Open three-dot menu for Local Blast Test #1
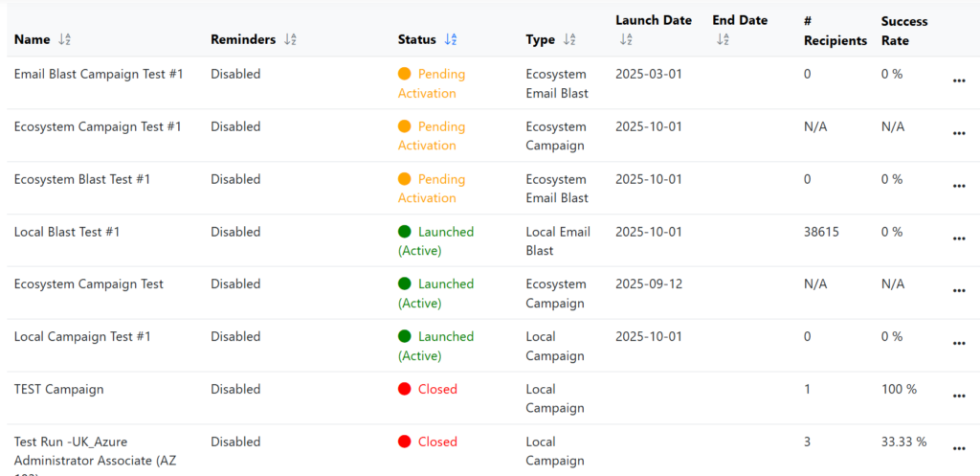Screen dimensions: 980x476 pos(958,239)
